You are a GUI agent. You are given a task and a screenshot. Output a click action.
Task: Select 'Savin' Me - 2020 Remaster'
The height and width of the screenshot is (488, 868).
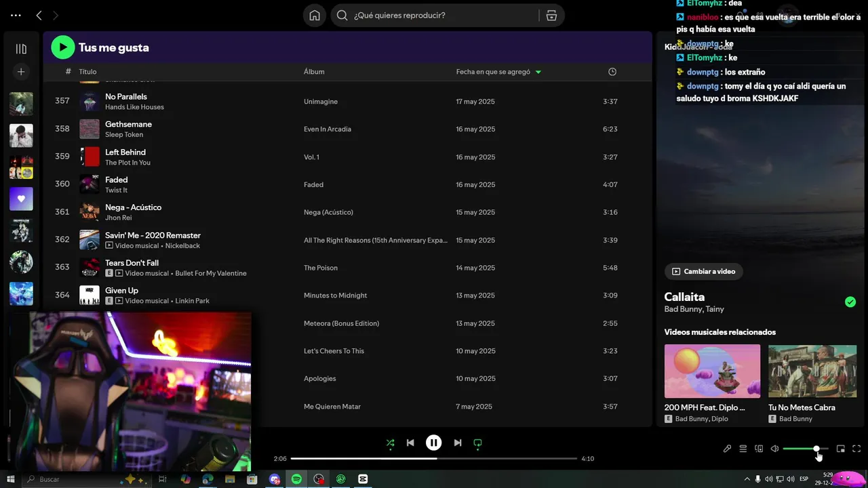pyautogui.click(x=153, y=235)
